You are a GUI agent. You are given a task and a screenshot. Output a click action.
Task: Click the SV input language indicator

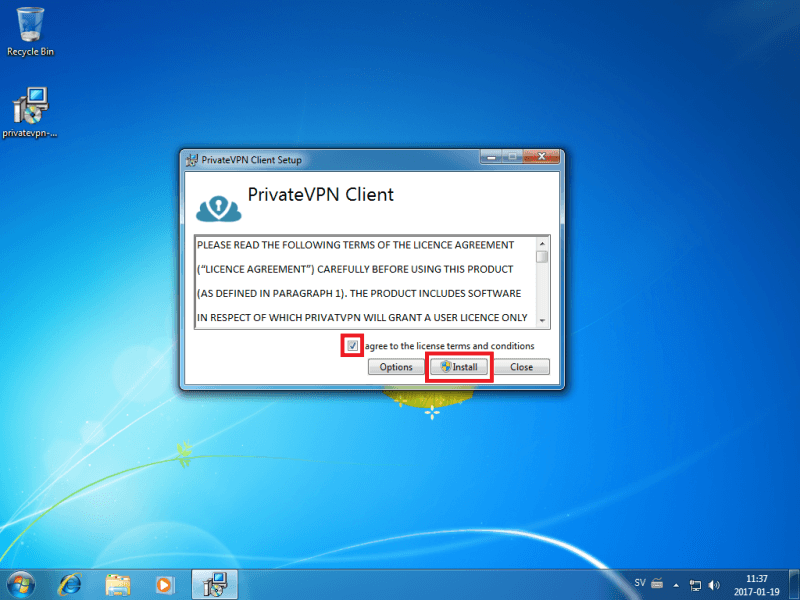640,583
